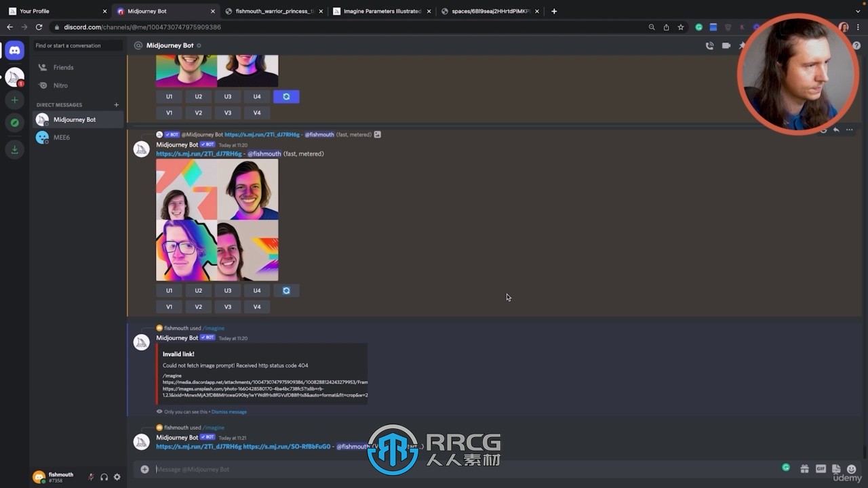Open user settings gear icon
This screenshot has width=868, height=488.
[x=117, y=477]
